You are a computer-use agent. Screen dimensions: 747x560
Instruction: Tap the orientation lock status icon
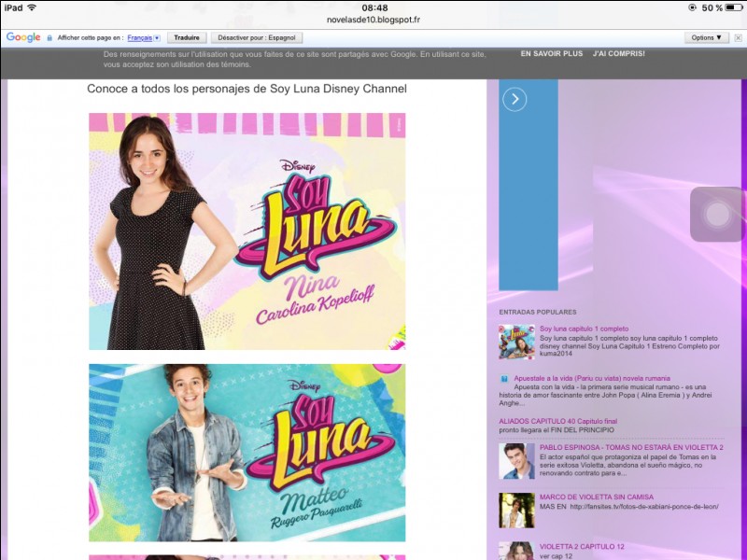(x=692, y=7)
